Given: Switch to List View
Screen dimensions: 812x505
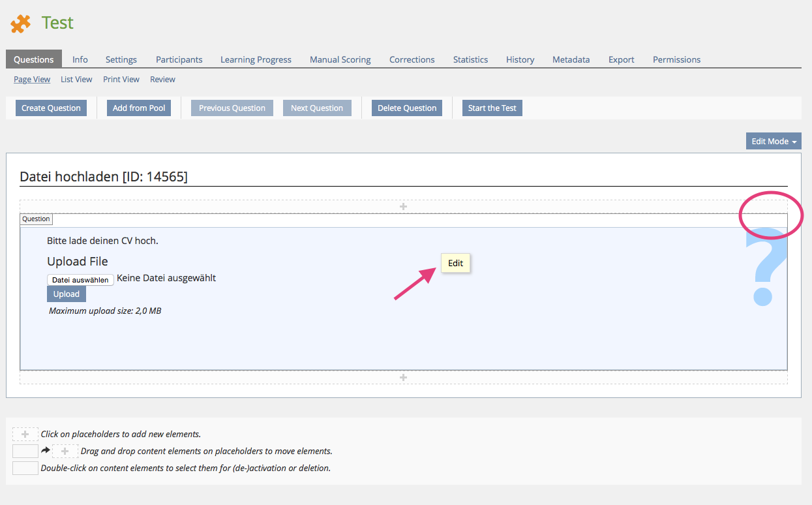Looking at the screenshot, I should (76, 79).
